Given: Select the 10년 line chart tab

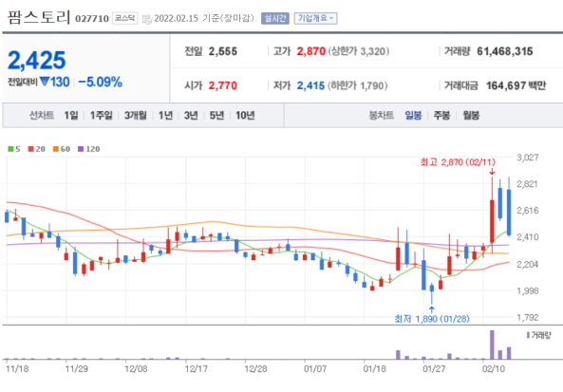Looking at the screenshot, I should [245, 115].
